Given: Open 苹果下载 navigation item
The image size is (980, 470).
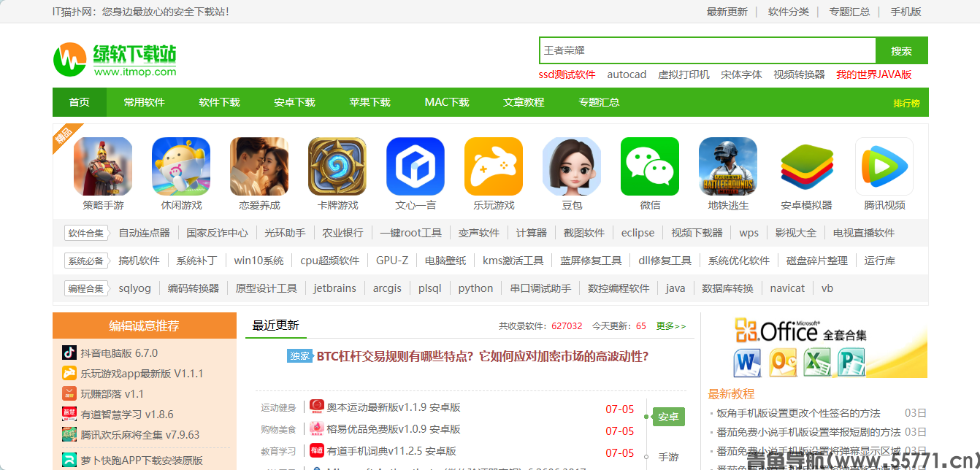Looking at the screenshot, I should click(370, 102).
